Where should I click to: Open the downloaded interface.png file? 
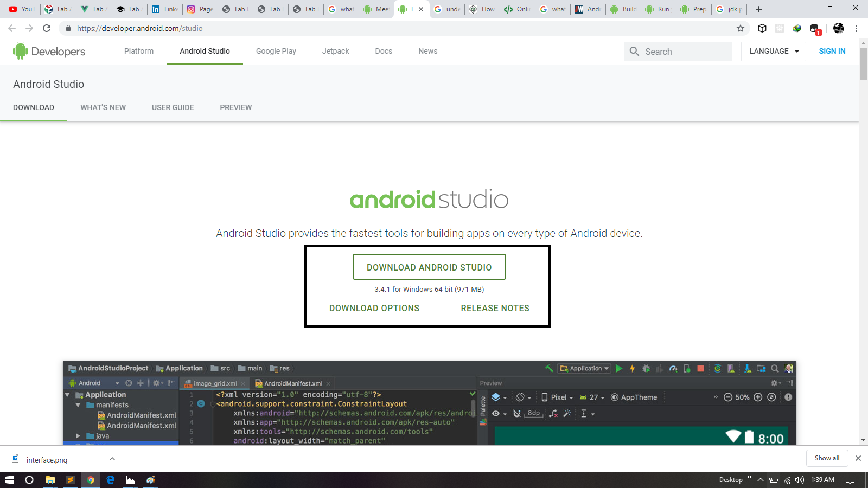tap(47, 460)
